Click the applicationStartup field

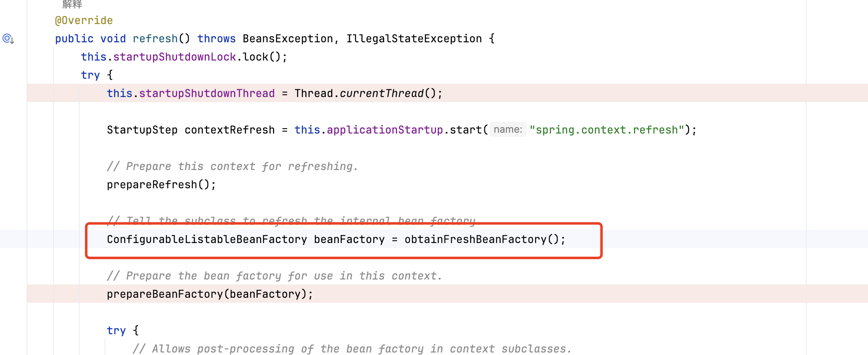385,130
